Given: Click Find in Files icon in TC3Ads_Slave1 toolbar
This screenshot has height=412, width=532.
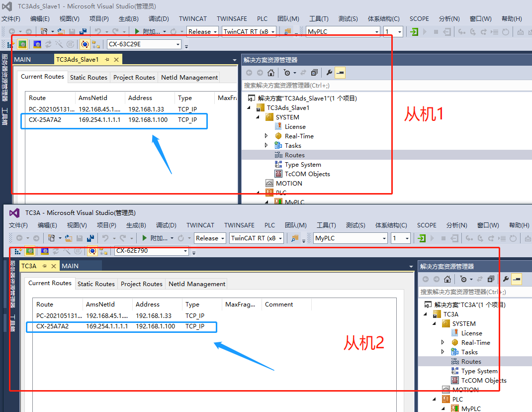Looking at the screenshot, I should pyautogui.click(x=287, y=31).
